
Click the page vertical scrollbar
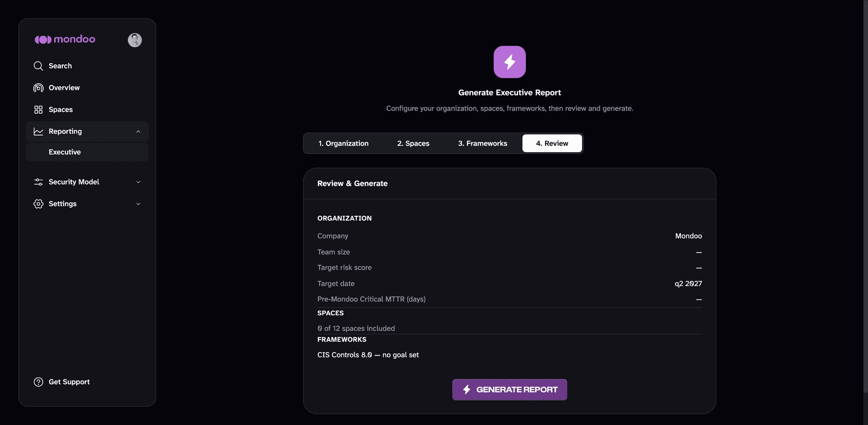(865, 196)
